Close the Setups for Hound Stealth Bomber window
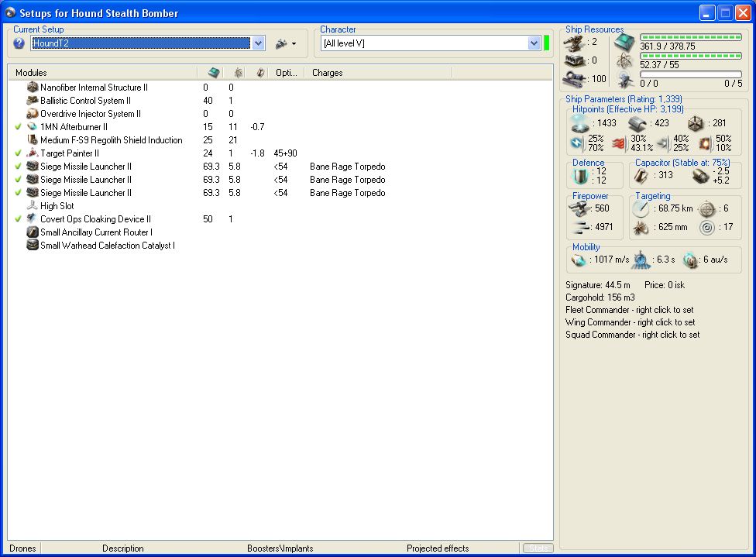The height and width of the screenshot is (557, 756). [743, 12]
